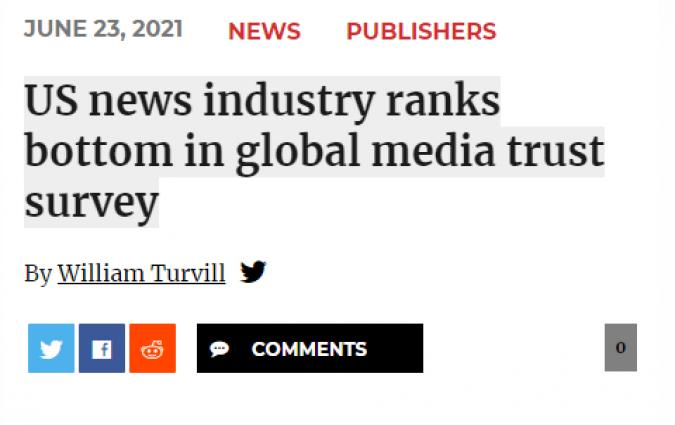The width and height of the screenshot is (675, 425).
Task: Share the article on Facebook
Action: coord(102,349)
